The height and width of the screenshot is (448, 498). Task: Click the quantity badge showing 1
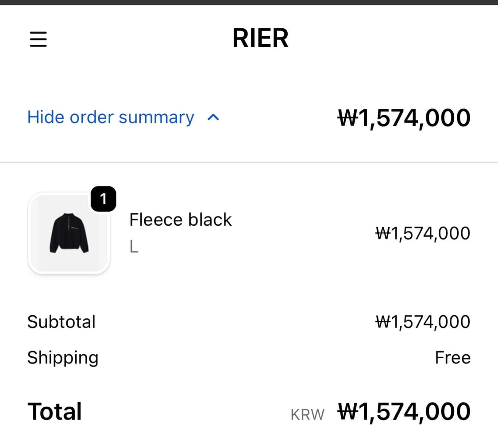[x=103, y=199]
